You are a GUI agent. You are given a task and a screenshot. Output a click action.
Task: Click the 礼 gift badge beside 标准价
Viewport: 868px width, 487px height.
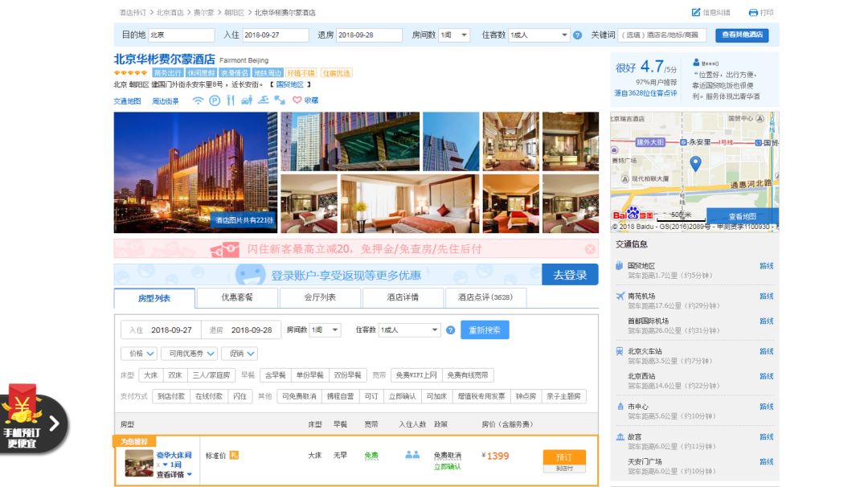pyautogui.click(x=234, y=455)
